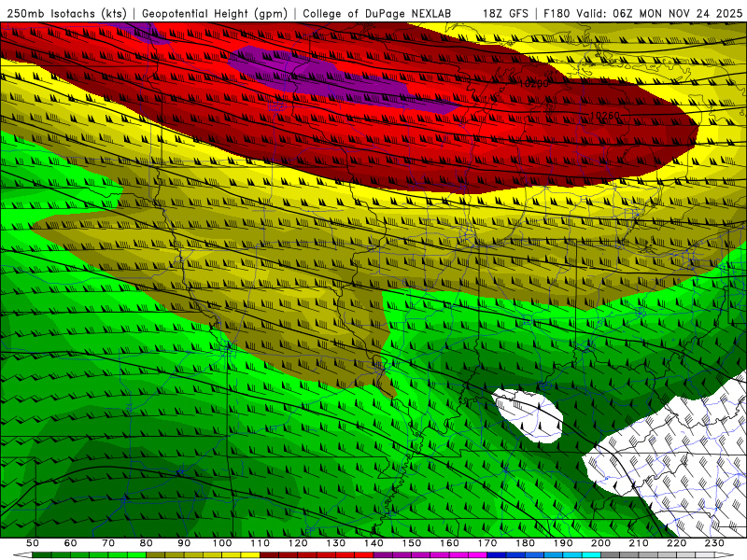
Task: Click the 110 value on the color scale
Action: pyautogui.click(x=261, y=543)
